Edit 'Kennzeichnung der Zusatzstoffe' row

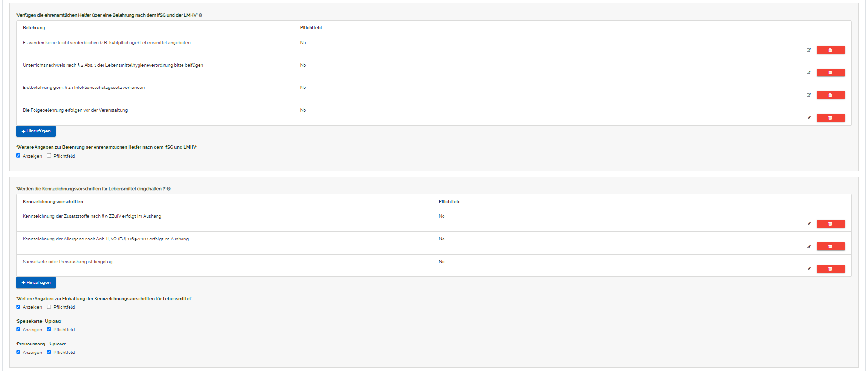[808, 224]
